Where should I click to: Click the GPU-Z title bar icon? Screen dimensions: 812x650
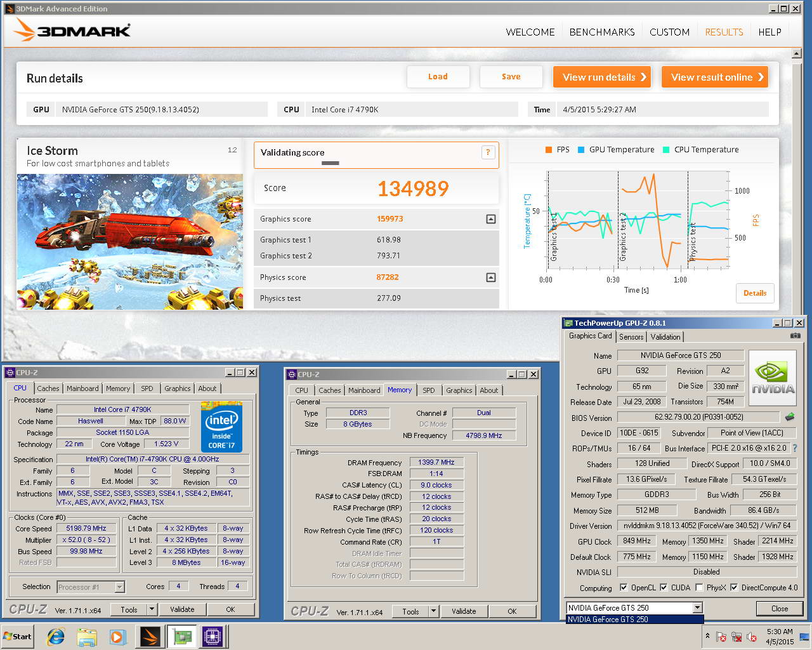point(568,323)
